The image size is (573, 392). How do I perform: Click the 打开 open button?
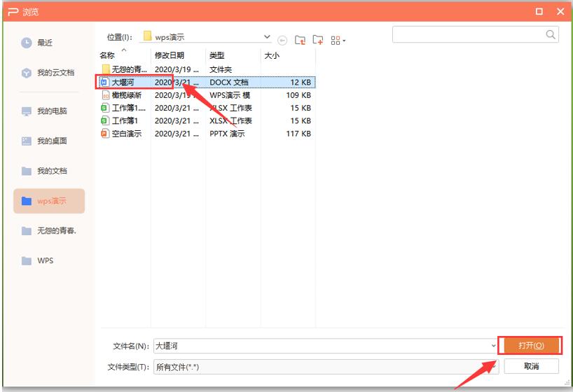[530, 346]
